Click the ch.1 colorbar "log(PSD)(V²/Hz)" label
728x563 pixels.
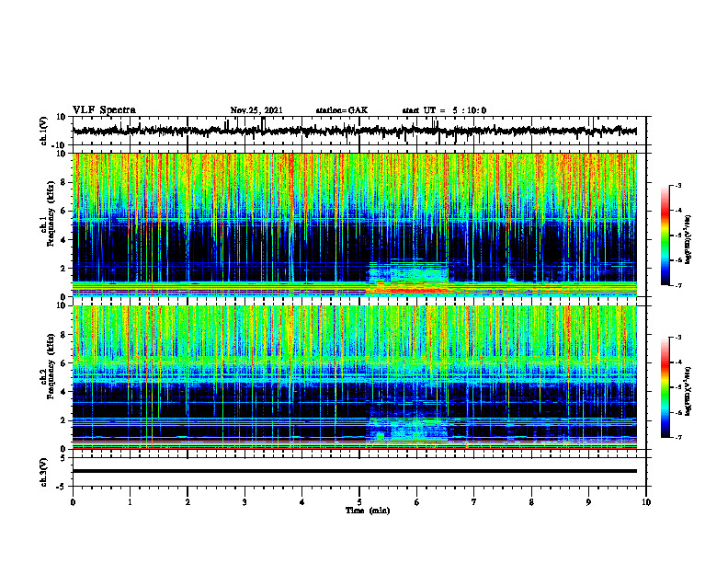tap(688, 240)
